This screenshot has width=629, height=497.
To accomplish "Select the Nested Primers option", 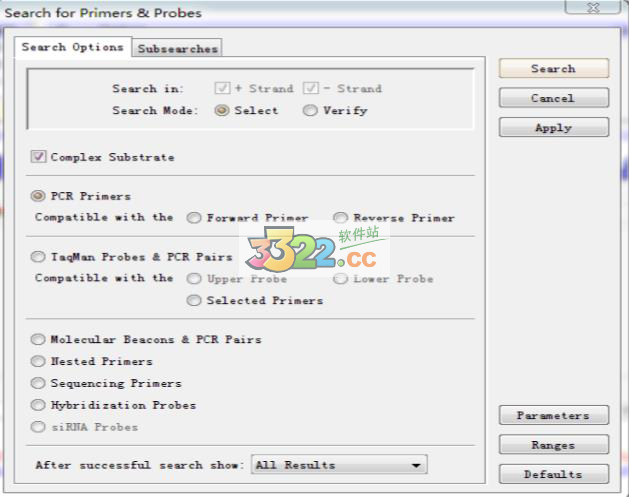I will pyautogui.click(x=38, y=361).
